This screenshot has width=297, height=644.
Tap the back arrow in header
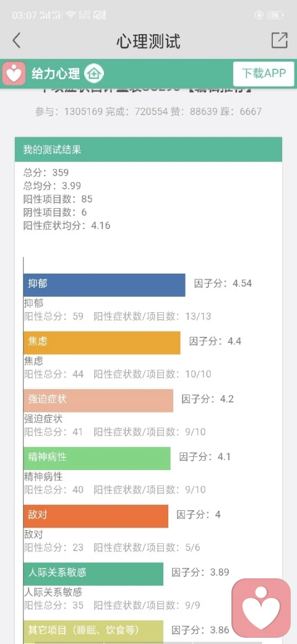17,41
